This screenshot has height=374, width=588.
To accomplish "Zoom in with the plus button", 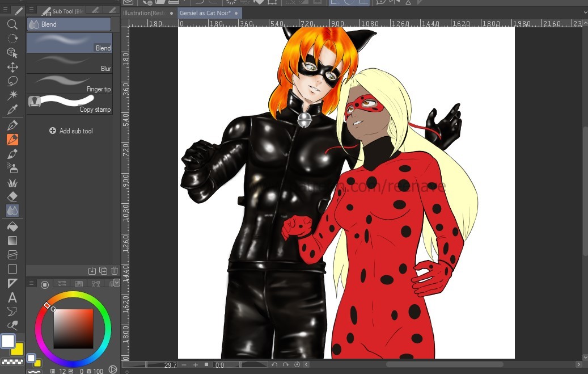I will point(196,364).
